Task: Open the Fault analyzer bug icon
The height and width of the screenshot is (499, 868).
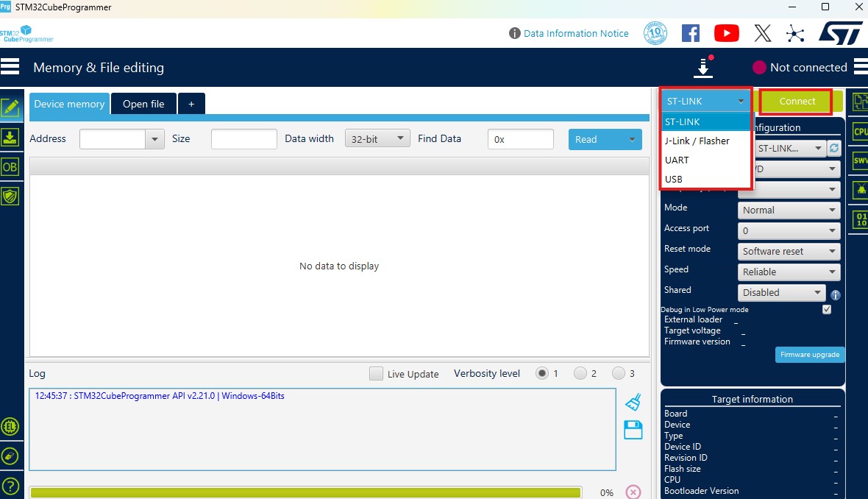Action: (x=858, y=189)
